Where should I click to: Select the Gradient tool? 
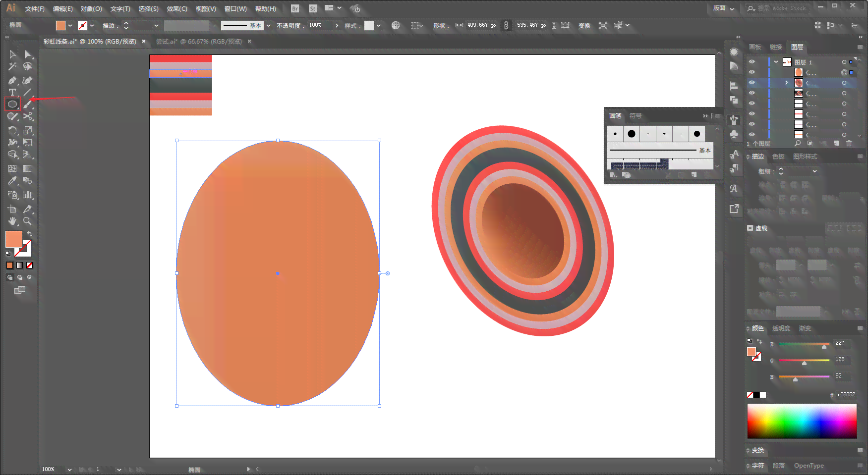[28, 168]
